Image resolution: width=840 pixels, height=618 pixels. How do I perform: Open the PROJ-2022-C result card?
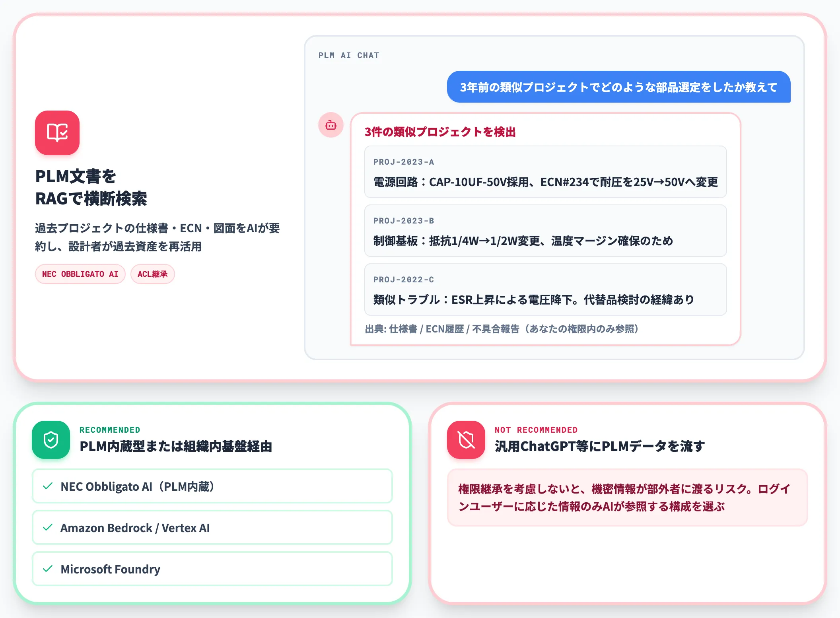(546, 290)
